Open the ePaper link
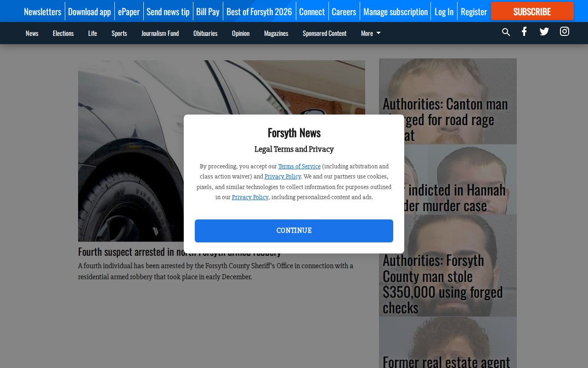 tap(129, 11)
